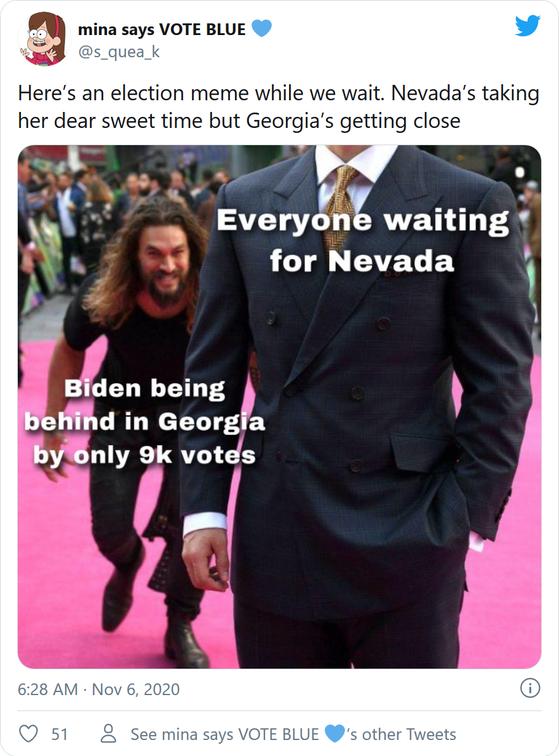Open the election meme image
This screenshot has width=559, height=756.
click(x=279, y=407)
